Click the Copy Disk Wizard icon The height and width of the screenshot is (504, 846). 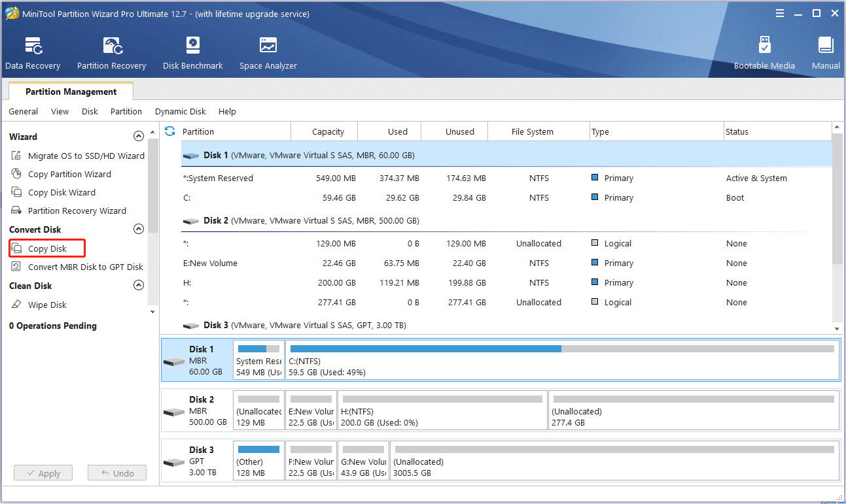16,192
